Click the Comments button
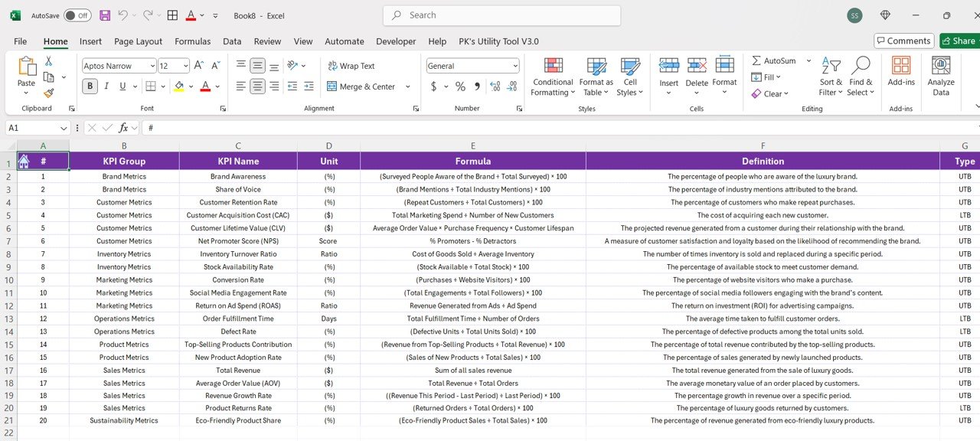980x441 pixels. tap(904, 41)
